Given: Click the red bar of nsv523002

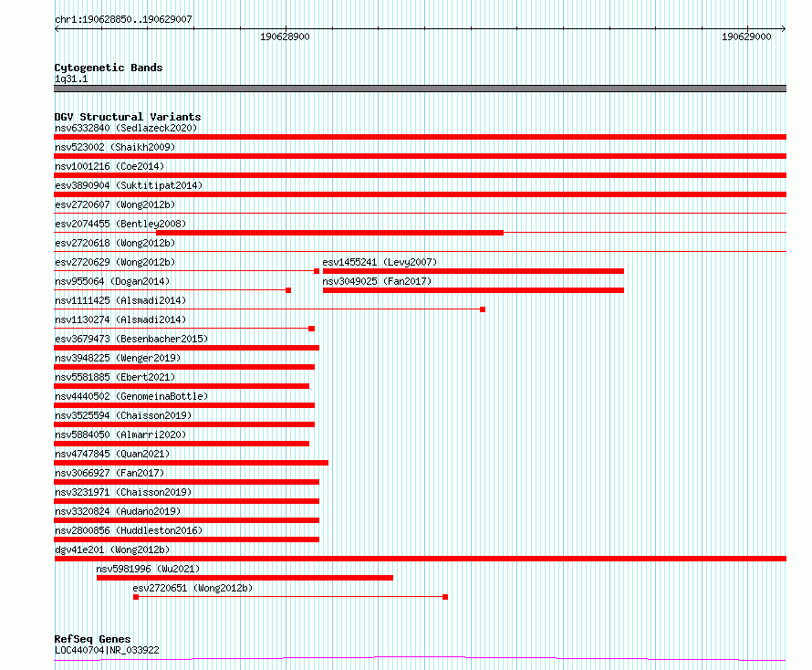Looking at the screenshot, I should (x=420, y=156).
